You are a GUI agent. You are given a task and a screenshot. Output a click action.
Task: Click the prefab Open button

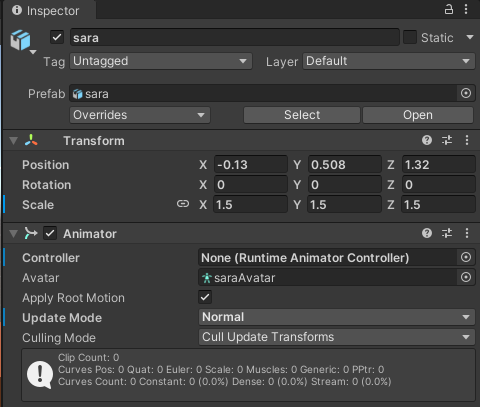(x=418, y=115)
